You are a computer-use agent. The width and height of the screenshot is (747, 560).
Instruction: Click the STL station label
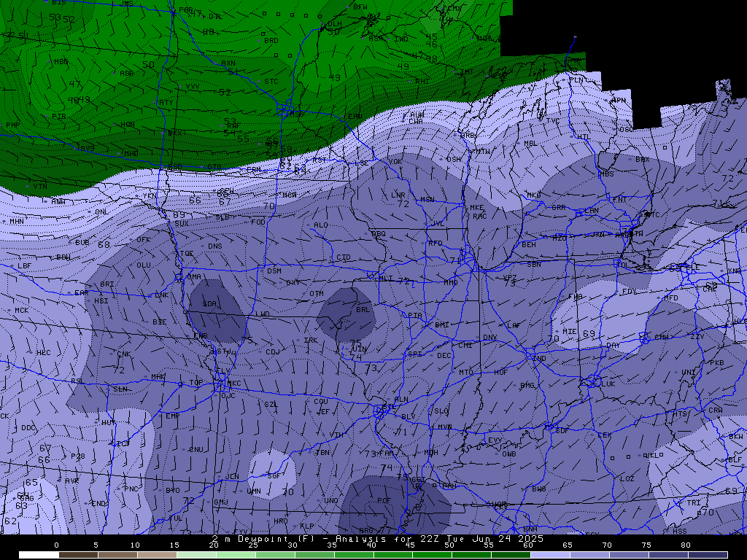tap(388, 408)
